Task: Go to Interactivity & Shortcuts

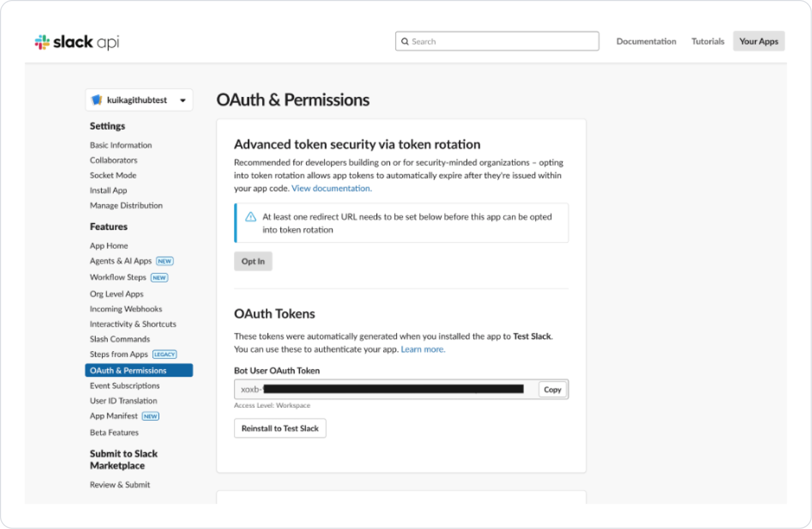Action: [133, 324]
